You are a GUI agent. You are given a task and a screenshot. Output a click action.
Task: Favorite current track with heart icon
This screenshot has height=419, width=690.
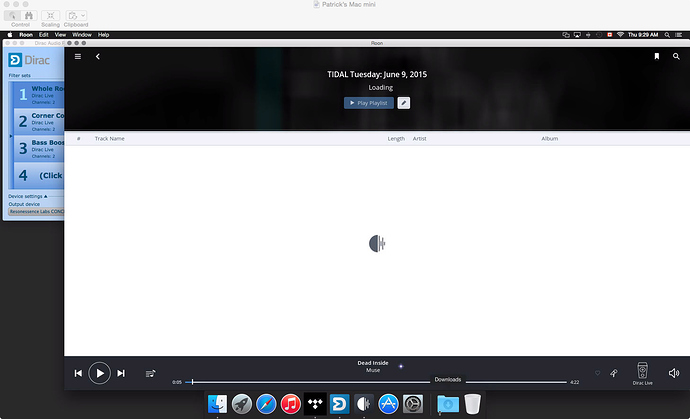point(598,373)
